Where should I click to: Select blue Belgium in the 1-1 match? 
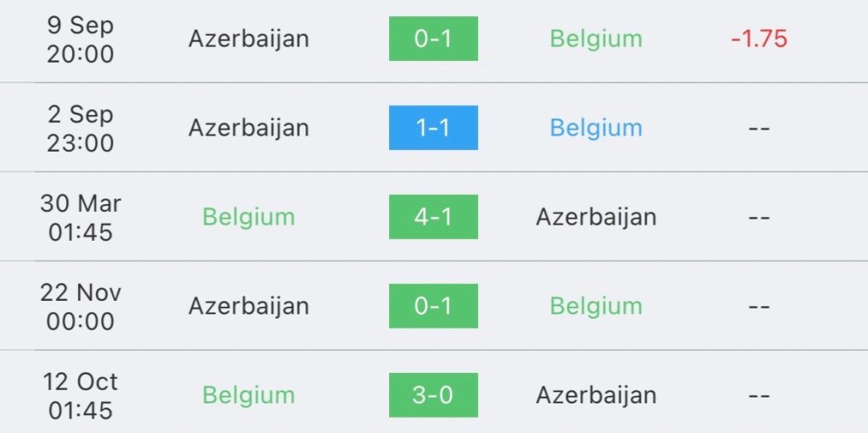596,129
